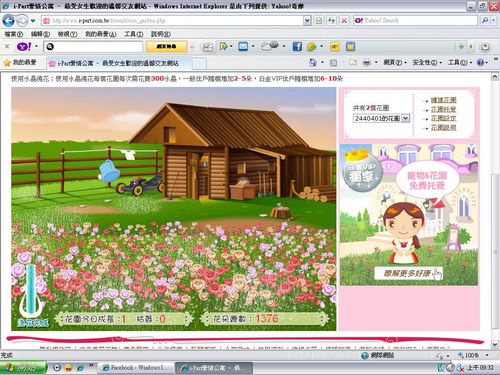The width and height of the screenshot is (500, 375).
Task: Click the browser Forward button
Action: 22,21
